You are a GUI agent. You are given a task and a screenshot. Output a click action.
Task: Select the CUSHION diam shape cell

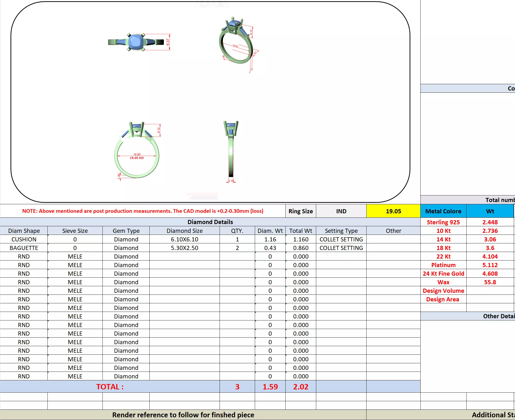pyautogui.click(x=24, y=239)
